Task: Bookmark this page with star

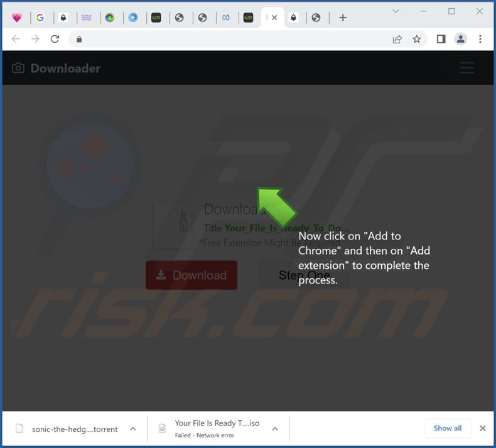Action: click(417, 39)
